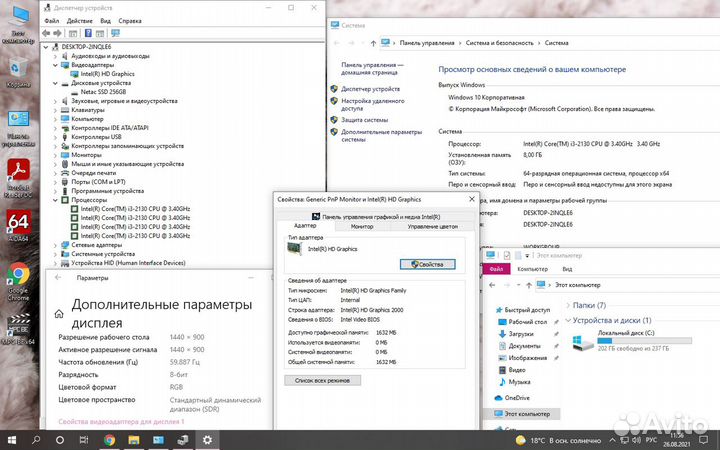Click the Search icon on the taskbar

tap(36, 440)
